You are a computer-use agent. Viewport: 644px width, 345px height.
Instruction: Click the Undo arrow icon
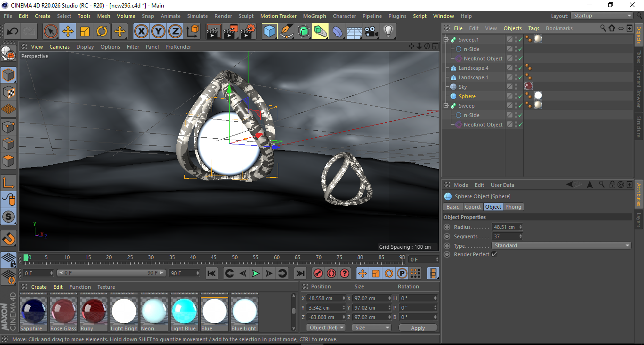coord(12,32)
